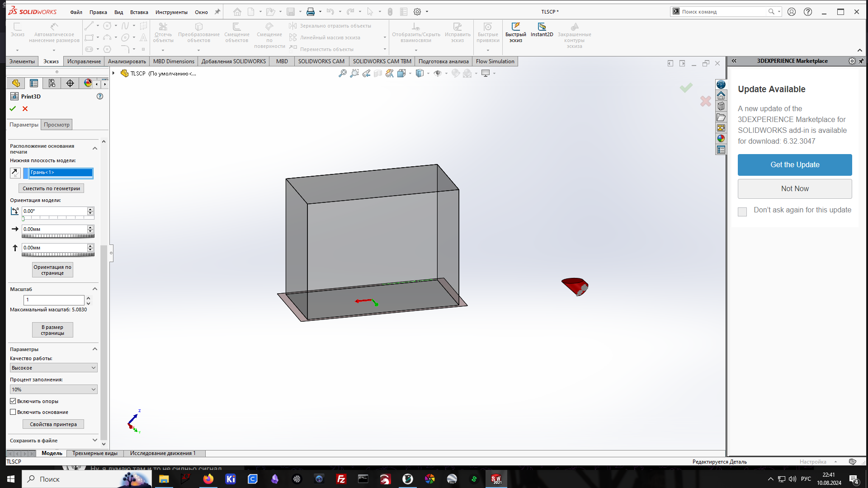868x488 pixels.
Task: Open the Качество работы dropdown
Action: coord(53,368)
